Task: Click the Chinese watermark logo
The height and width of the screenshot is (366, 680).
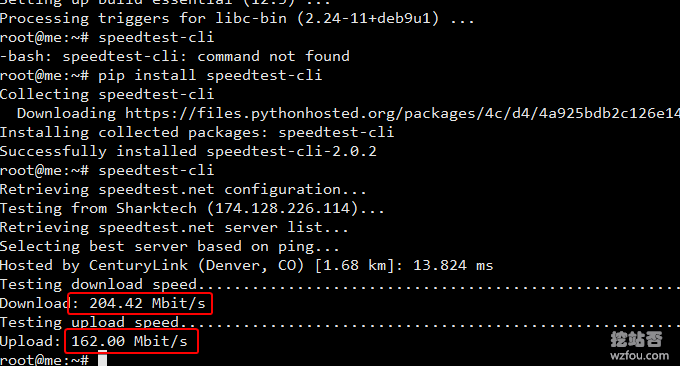Action: (636, 339)
